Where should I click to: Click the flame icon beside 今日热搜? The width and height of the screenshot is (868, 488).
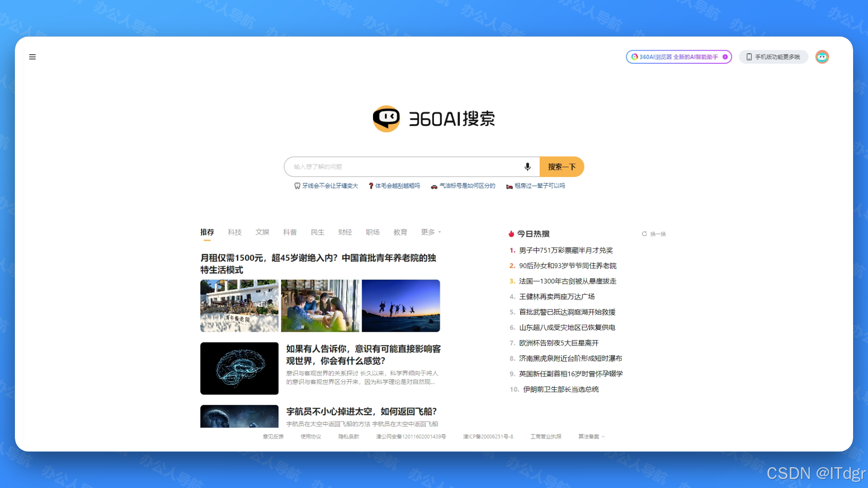pyautogui.click(x=511, y=234)
